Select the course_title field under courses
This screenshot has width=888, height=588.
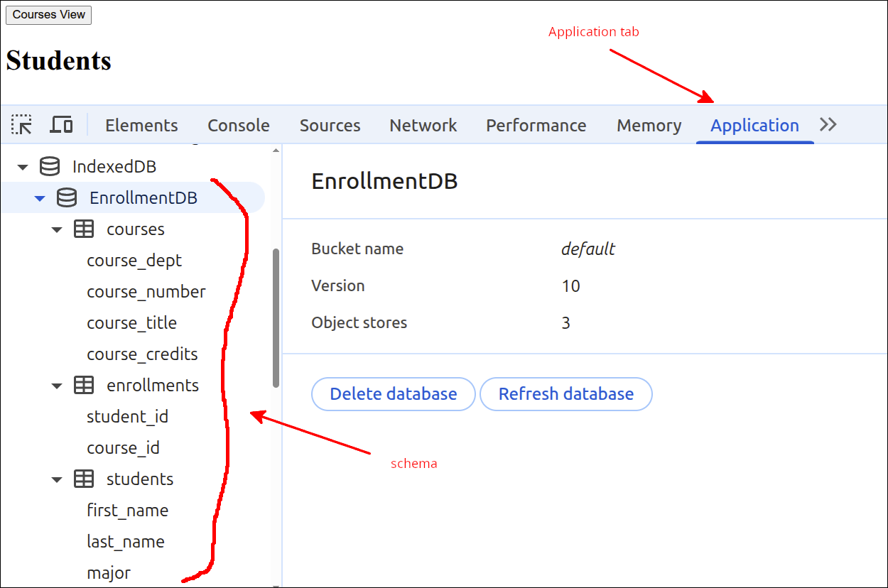pyautogui.click(x=132, y=322)
